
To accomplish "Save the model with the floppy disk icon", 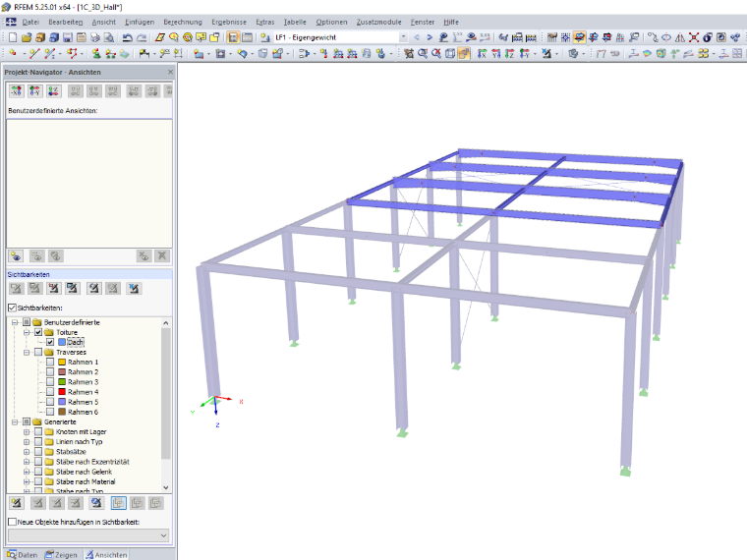I will [x=68, y=37].
